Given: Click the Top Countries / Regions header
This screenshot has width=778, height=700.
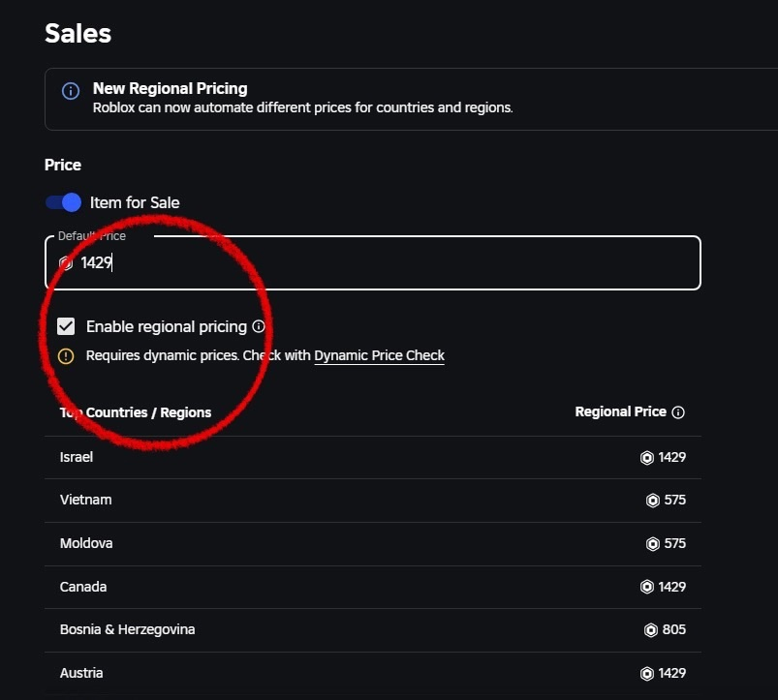Looking at the screenshot, I should pos(136,412).
